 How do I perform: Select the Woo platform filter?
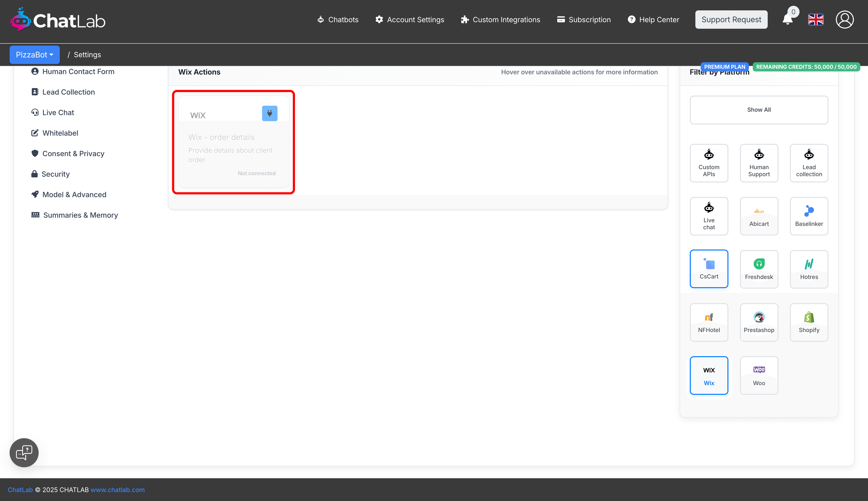click(x=759, y=375)
